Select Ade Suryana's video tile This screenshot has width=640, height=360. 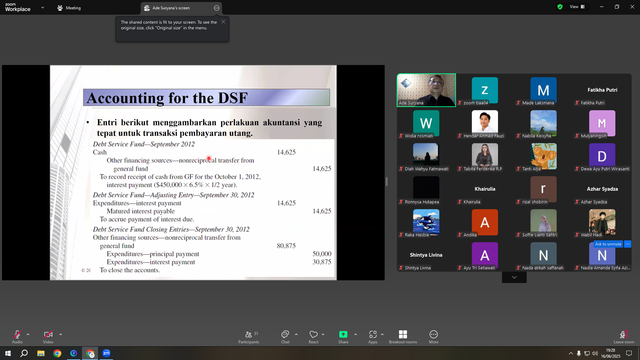point(426,90)
